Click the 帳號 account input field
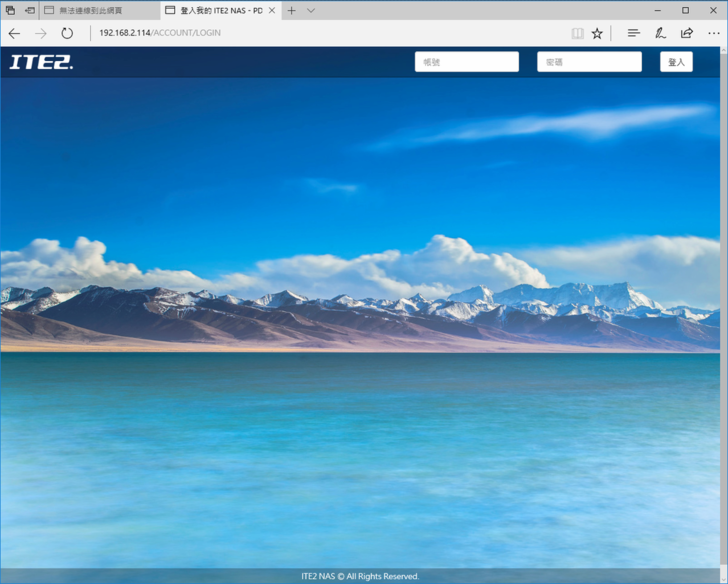Viewport: 728px width, 584px height. coord(466,62)
